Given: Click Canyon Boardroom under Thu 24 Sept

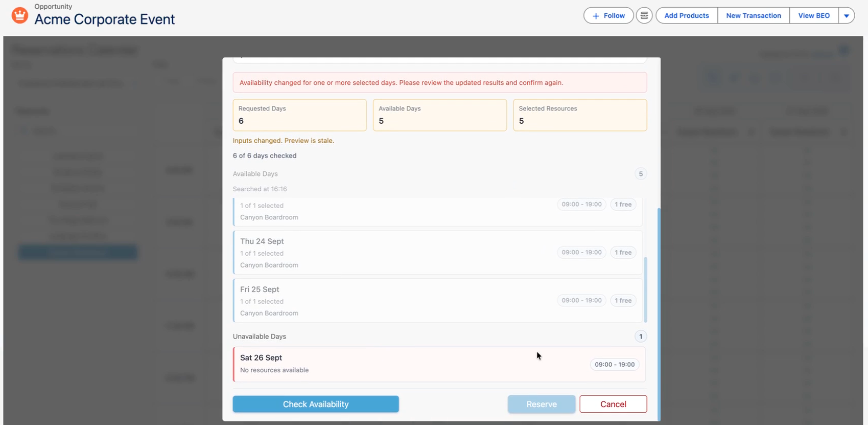Looking at the screenshot, I should point(269,265).
